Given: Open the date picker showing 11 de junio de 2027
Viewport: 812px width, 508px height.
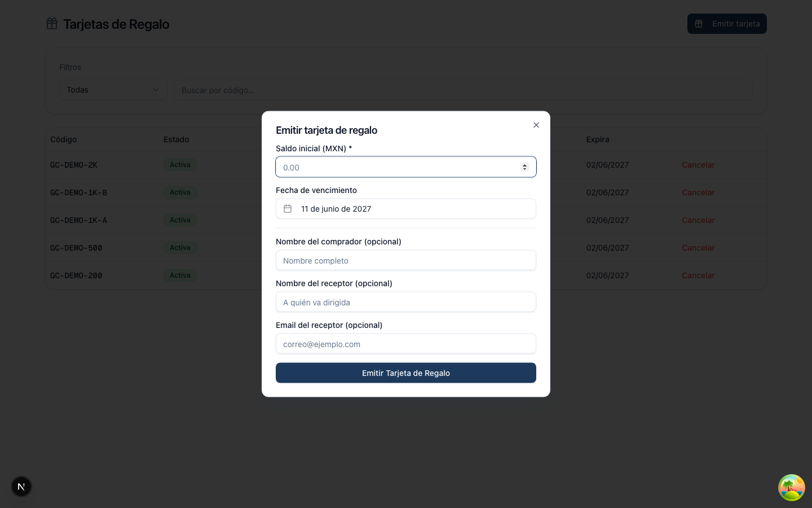Looking at the screenshot, I should [406, 209].
